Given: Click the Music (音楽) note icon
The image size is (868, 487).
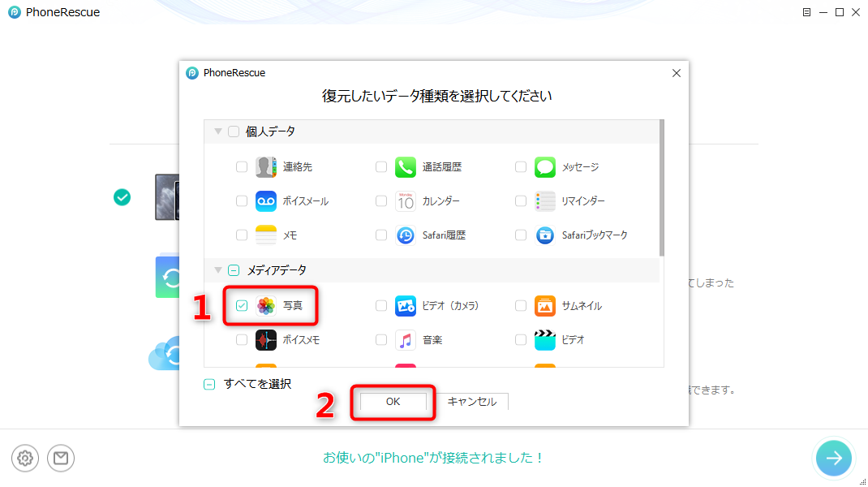Looking at the screenshot, I should [x=406, y=339].
